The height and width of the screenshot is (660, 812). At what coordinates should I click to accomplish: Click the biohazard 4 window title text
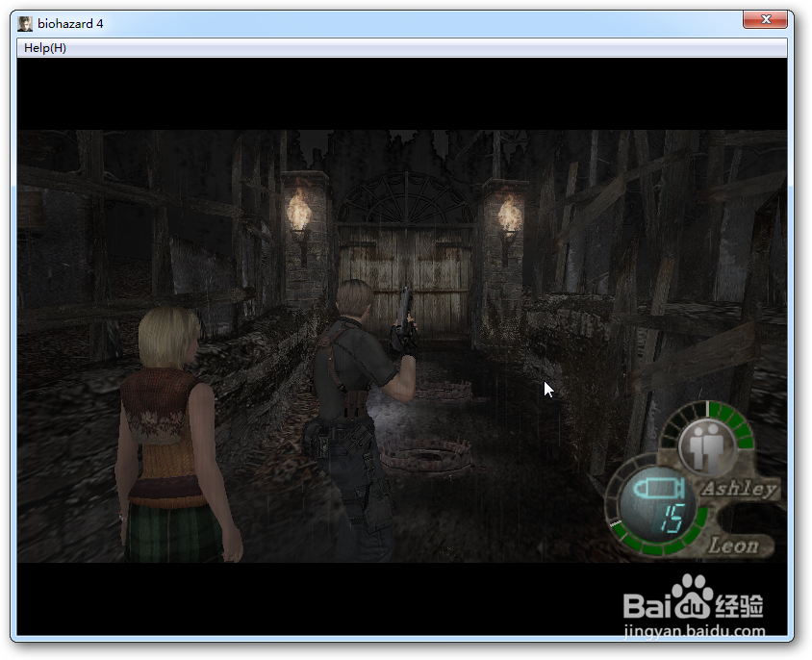coord(70,24)
